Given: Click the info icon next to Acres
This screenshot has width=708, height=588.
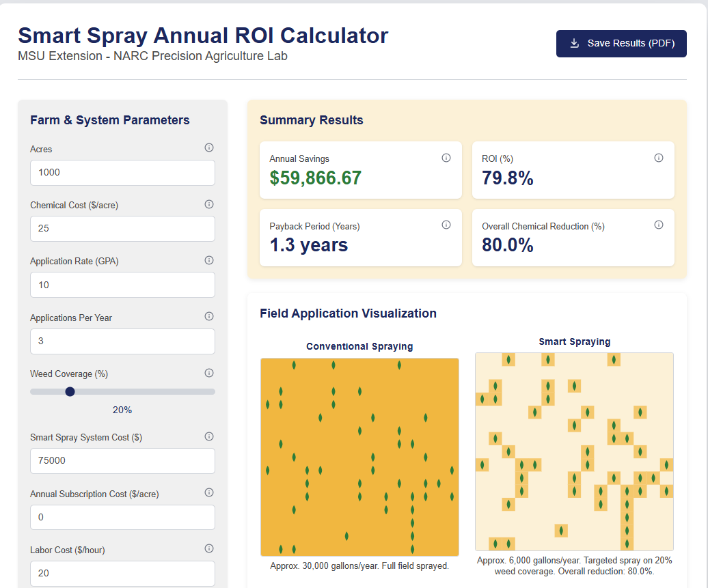Looking at the screenshot, I should (209, 148).
